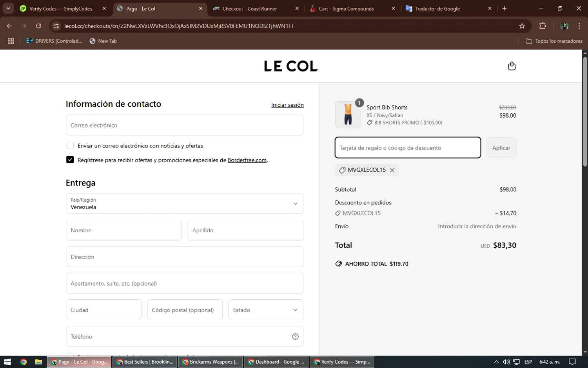Show hidden system tray icons
Viewport: 588px width, 368px height.
(x=496, y=362)
